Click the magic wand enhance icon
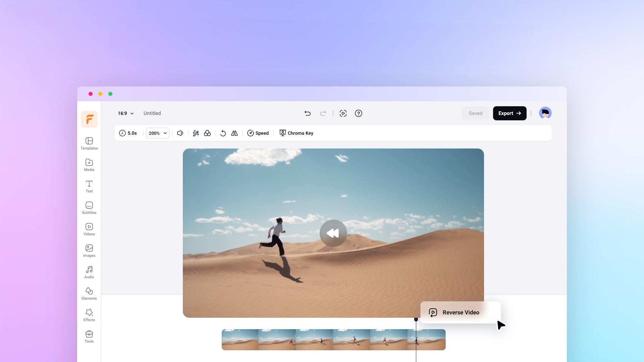Viewport: 644px width, 362px height. (x=196, y=133)
